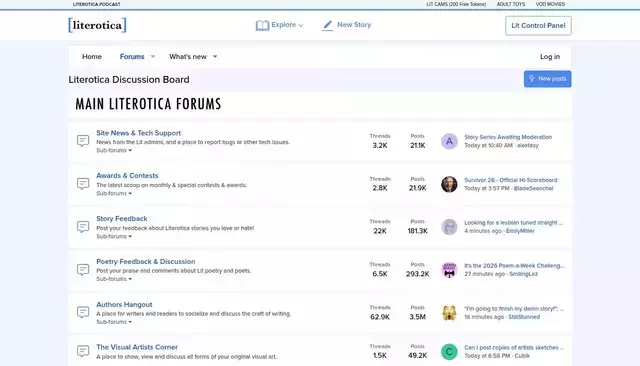This screenshot has height=366, width=640.
Task: Click the Literotica logo
Action: click(97, 25)
